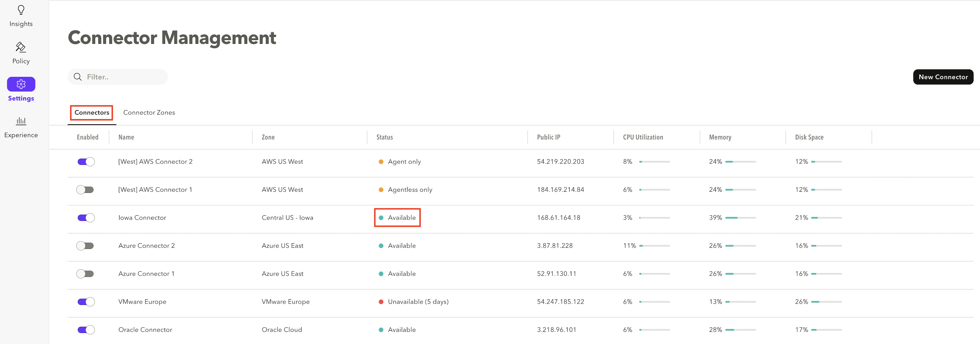Click the search magnifier icon in filter
The width and height of the screenshot is (980, 344).
(78, 77)
